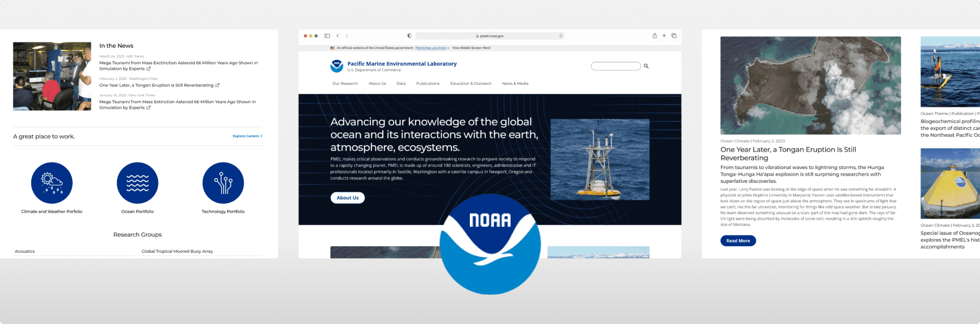The height and width of the screenshot is (324, 980).
Task: Click the control room photo thumbnail
Action: click(52, 76)
